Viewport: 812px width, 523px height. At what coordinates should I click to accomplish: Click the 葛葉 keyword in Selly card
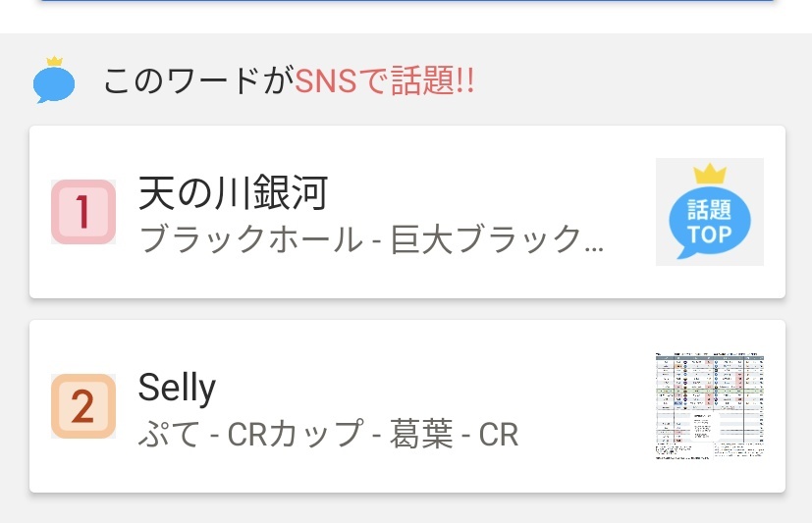coord(421,434)
